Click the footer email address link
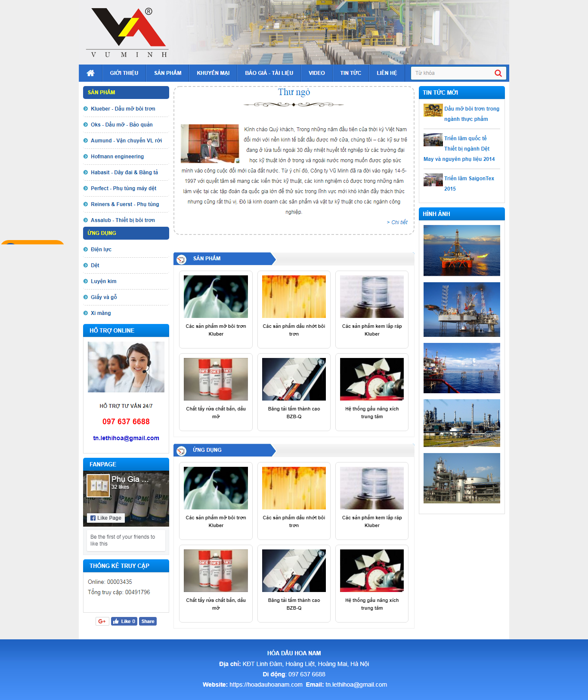This screenshot has width=588, height=700. tap(356, 685)
